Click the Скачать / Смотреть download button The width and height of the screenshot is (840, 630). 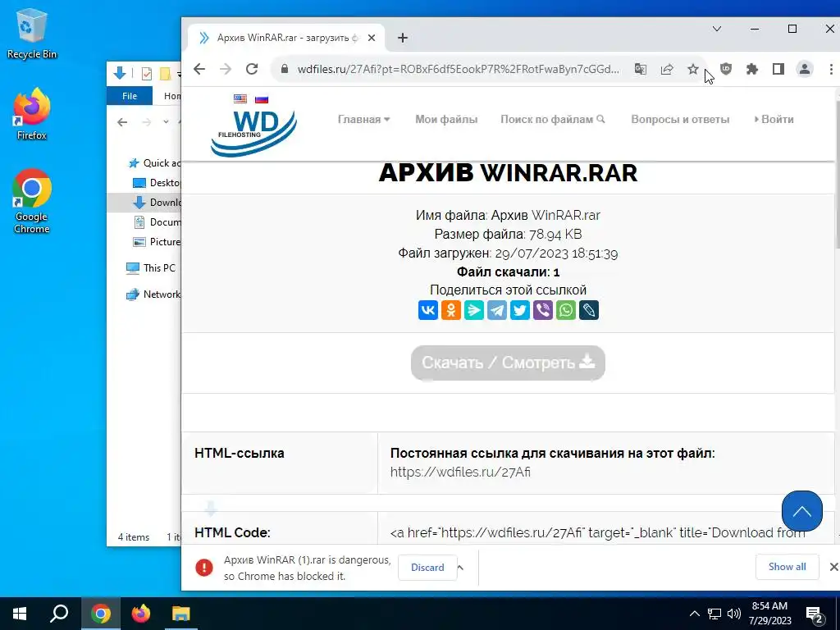pos(508,363)
